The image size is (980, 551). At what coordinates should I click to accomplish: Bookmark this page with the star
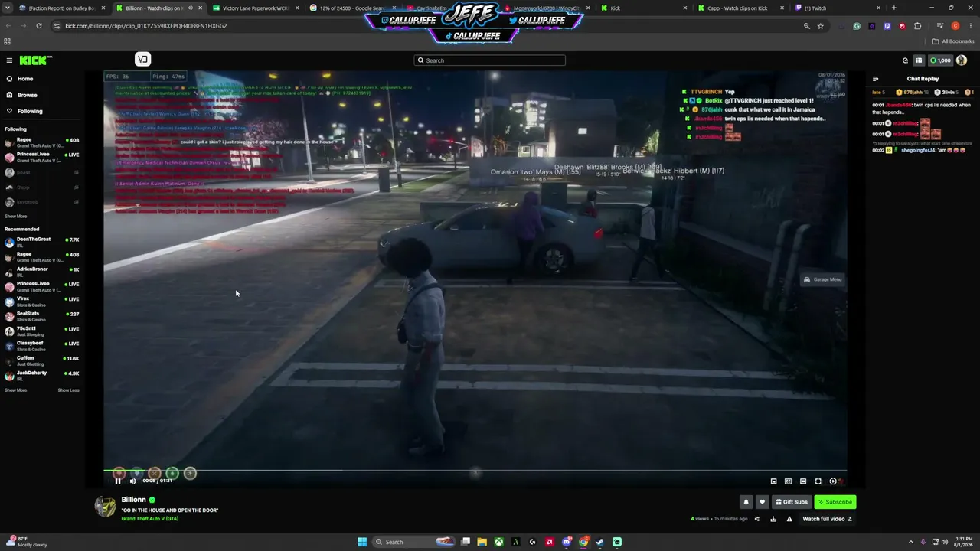[x=821, y=26]
